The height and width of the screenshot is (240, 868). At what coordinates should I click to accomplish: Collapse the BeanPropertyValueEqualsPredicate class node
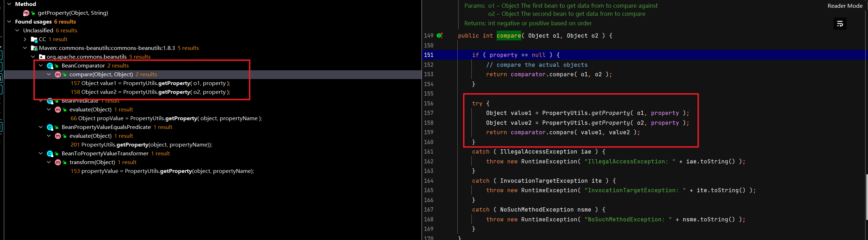click(41, 127)
